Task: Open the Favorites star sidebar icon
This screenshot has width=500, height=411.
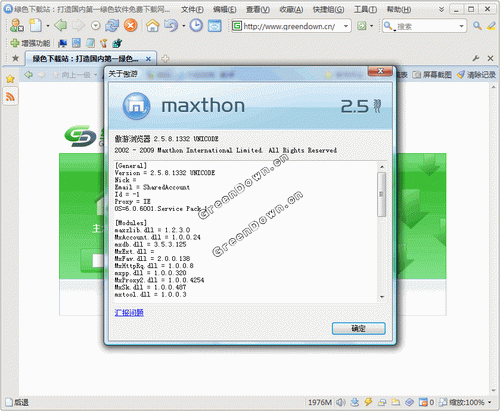Action: 10,79
